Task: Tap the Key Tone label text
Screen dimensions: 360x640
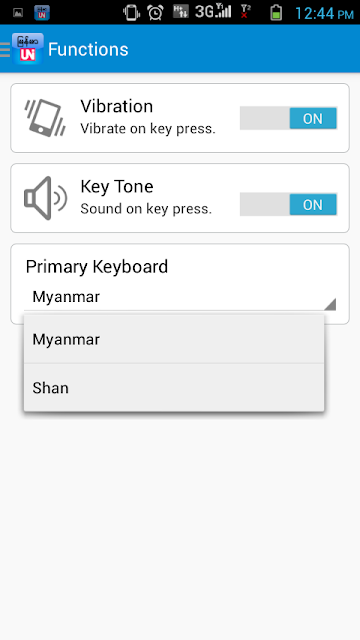Action: click(x=117, y=187)
